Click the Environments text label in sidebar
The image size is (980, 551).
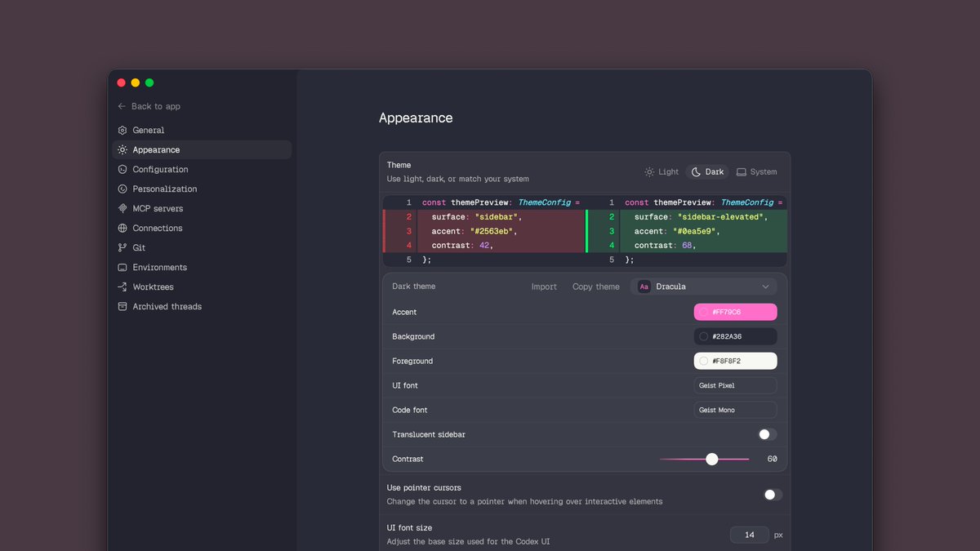[160, 268]
